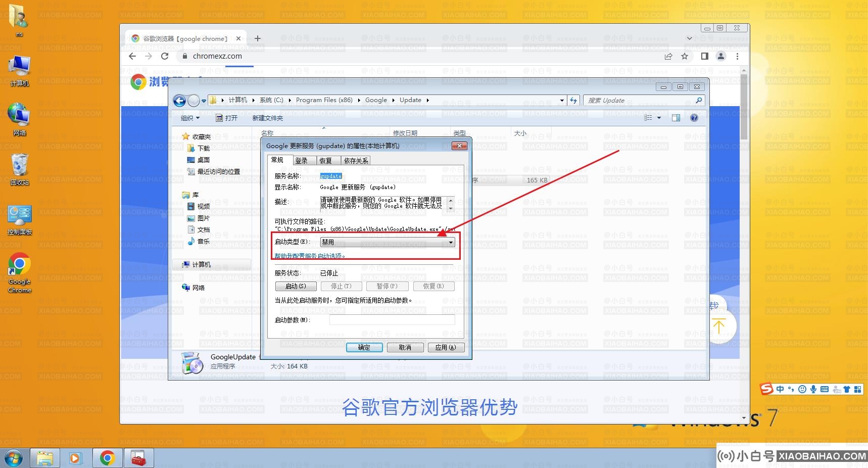This screenshot has height=468, width=868.
Task: Open 回收站 desktop icon
Action: (x=19, y=170)
